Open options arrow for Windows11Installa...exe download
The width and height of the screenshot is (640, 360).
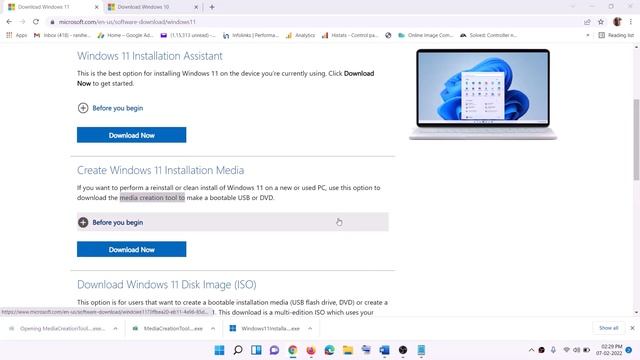coord(310,328)
